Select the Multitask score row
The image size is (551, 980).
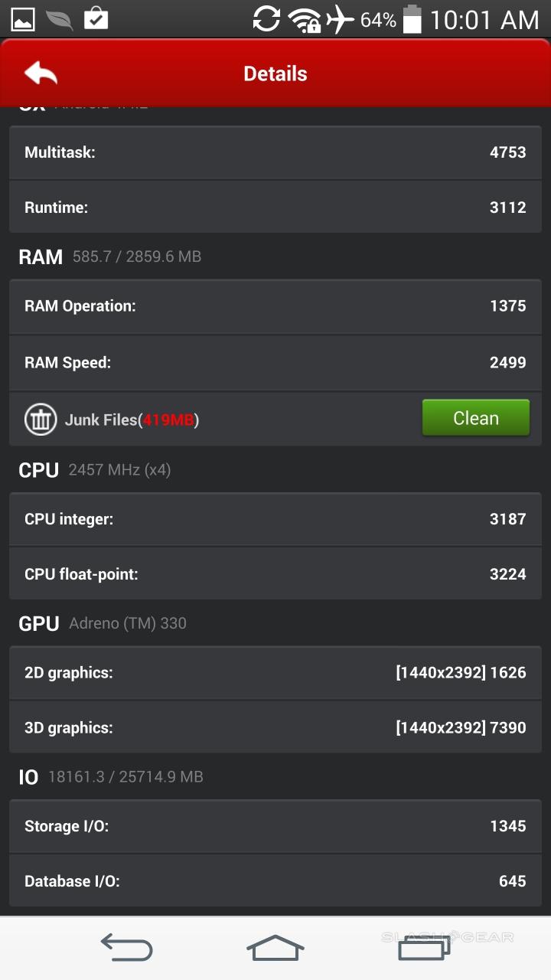point(275,152)
